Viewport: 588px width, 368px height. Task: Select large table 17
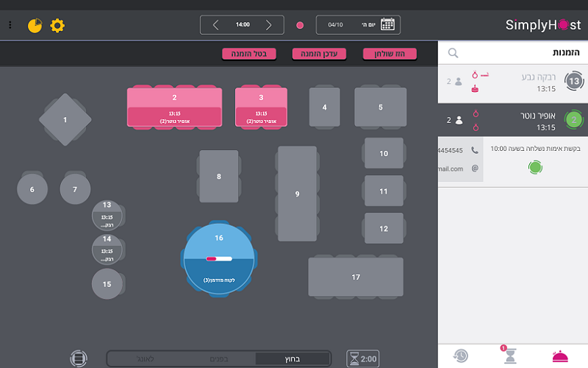pyautogui.click(x=356, y=277)
